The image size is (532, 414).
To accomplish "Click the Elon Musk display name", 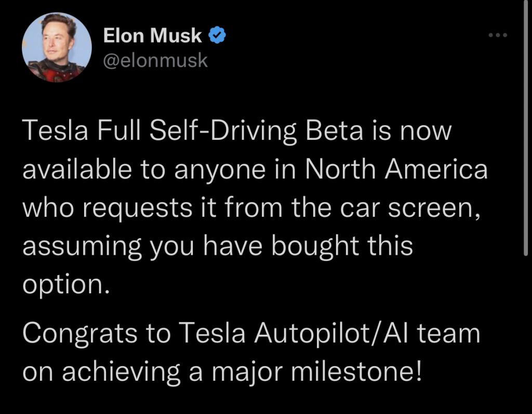I will [x=152, y=35].
